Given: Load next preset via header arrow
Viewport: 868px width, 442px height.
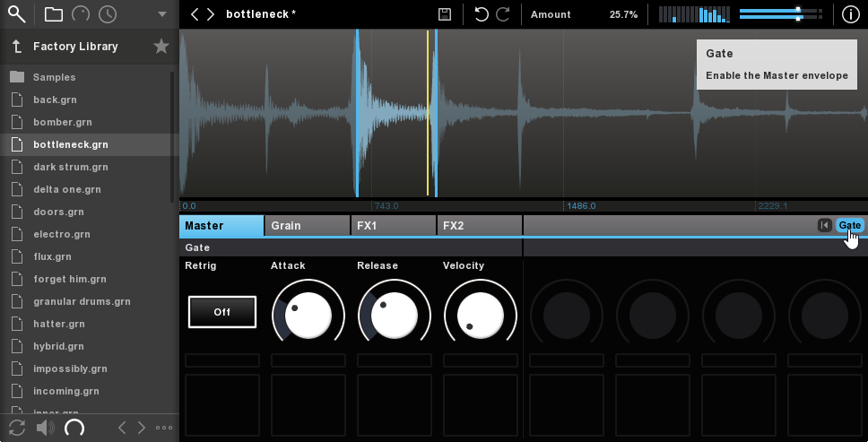Looking at the screenshot, I should coord(211,14).
